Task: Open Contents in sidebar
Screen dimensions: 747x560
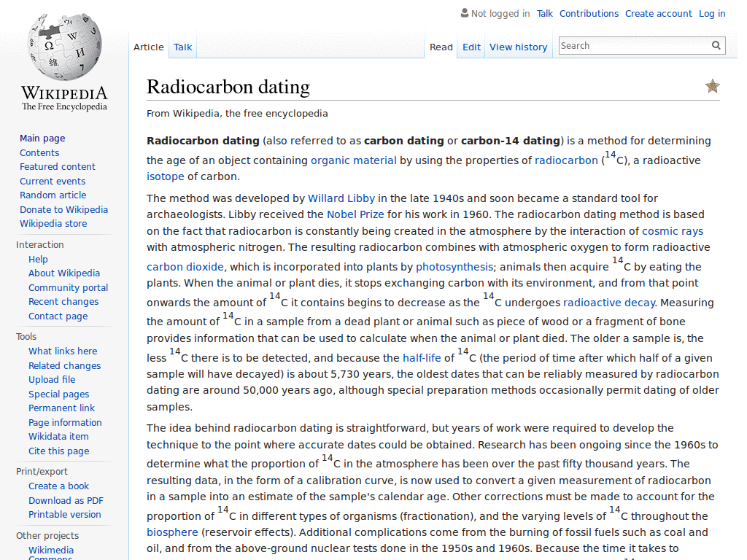Action: tap(39, 152)
